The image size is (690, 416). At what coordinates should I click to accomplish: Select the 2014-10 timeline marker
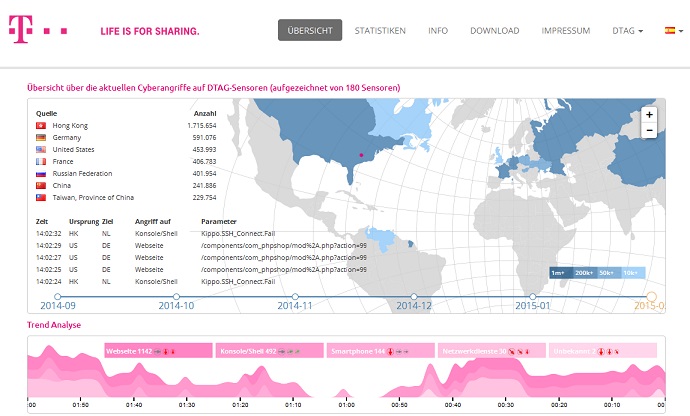[x=176, y=297]
